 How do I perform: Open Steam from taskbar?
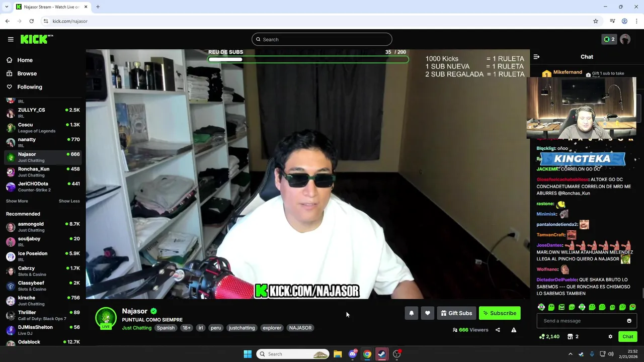(x=382, y=354)
